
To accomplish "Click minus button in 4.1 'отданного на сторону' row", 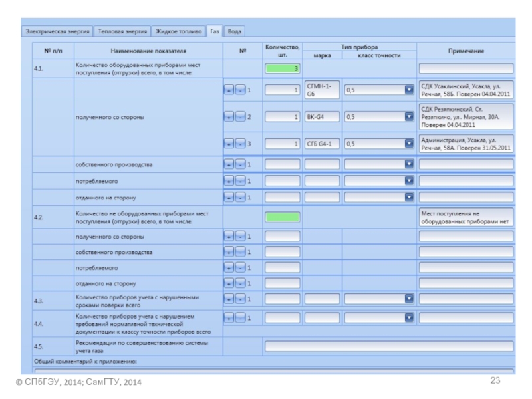I will point(240,197).
